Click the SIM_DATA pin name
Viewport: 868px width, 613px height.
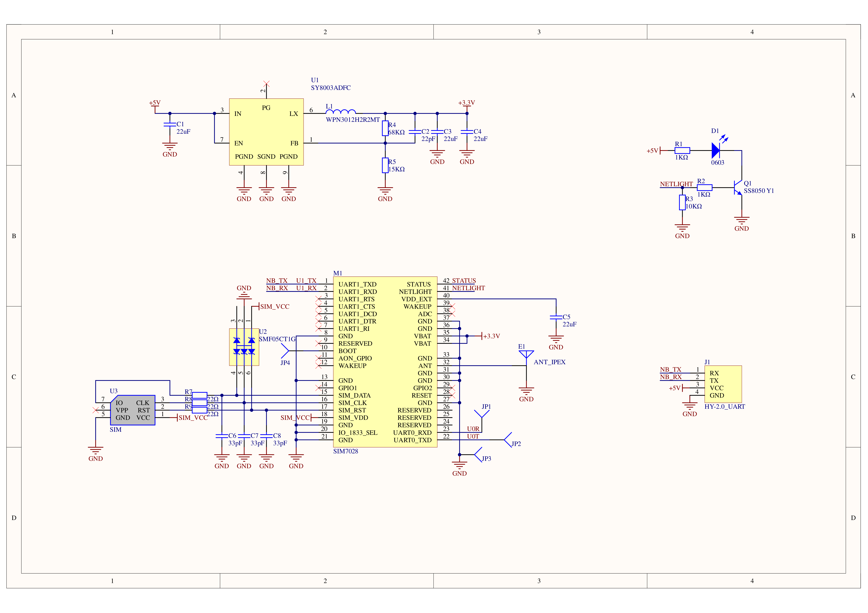pyautogui.click(x=354, y=396)
